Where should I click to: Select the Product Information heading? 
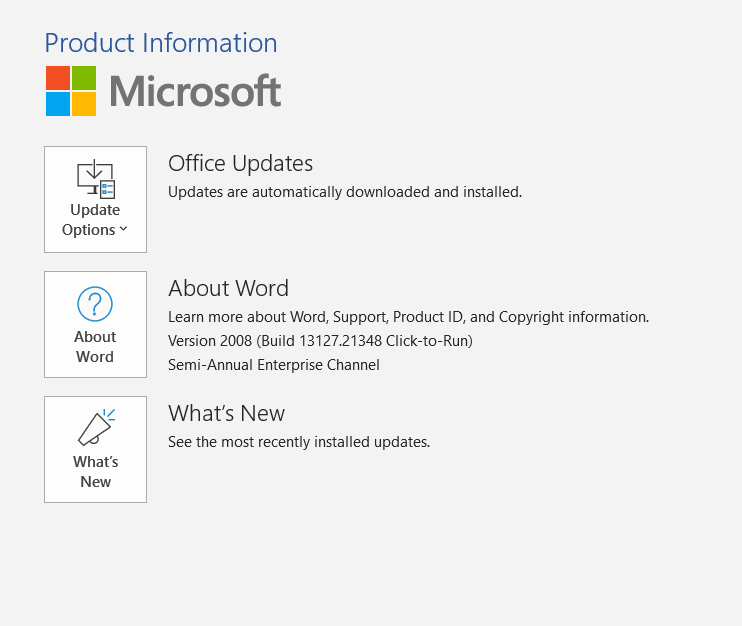161,43
